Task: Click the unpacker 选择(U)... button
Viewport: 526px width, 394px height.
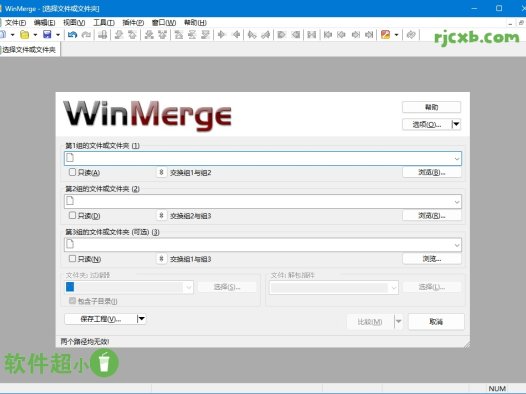Action: pos(432,287)
